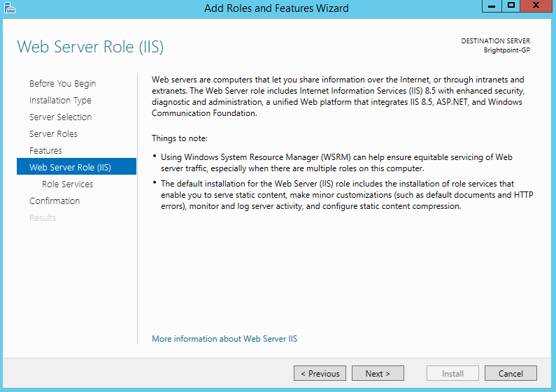Go to the Confirmation step
The image size is (556, 392).
click(55, 201)
